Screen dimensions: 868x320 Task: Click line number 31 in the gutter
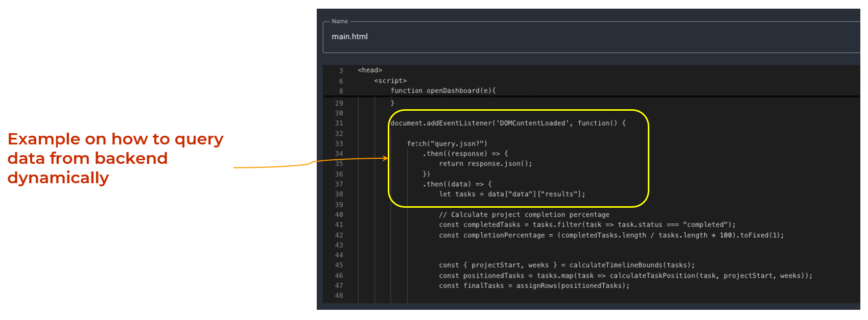point(339,124)
